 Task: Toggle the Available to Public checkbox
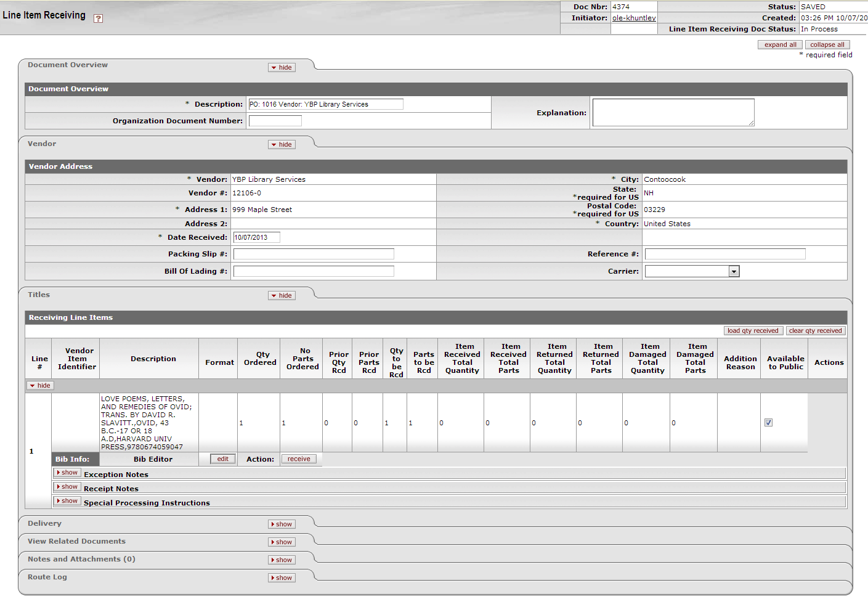[768, 422]
